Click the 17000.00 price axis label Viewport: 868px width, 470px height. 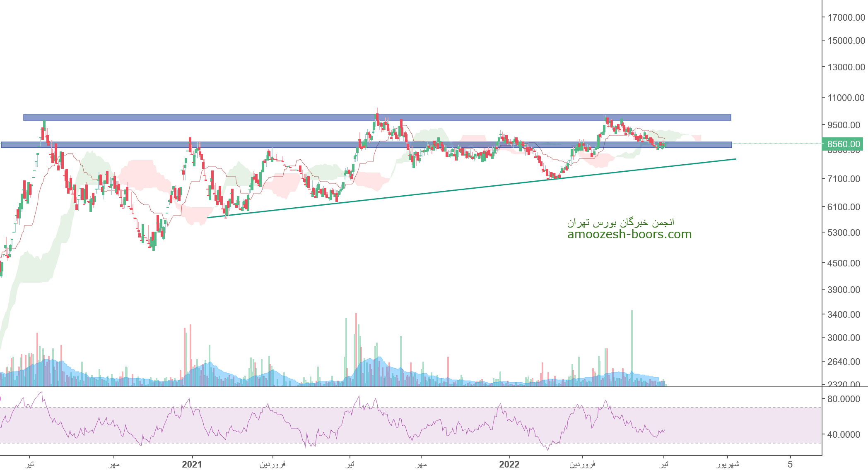point(846,17)
